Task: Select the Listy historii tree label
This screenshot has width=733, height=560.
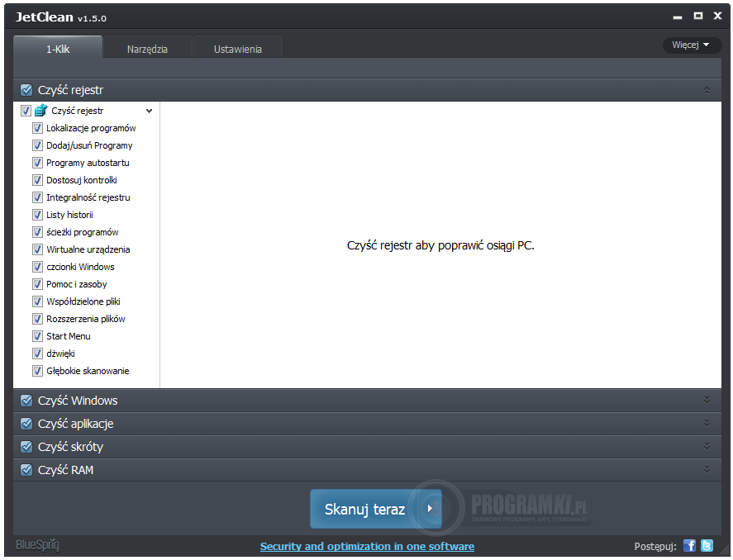Action: click(x=69, y=215)
